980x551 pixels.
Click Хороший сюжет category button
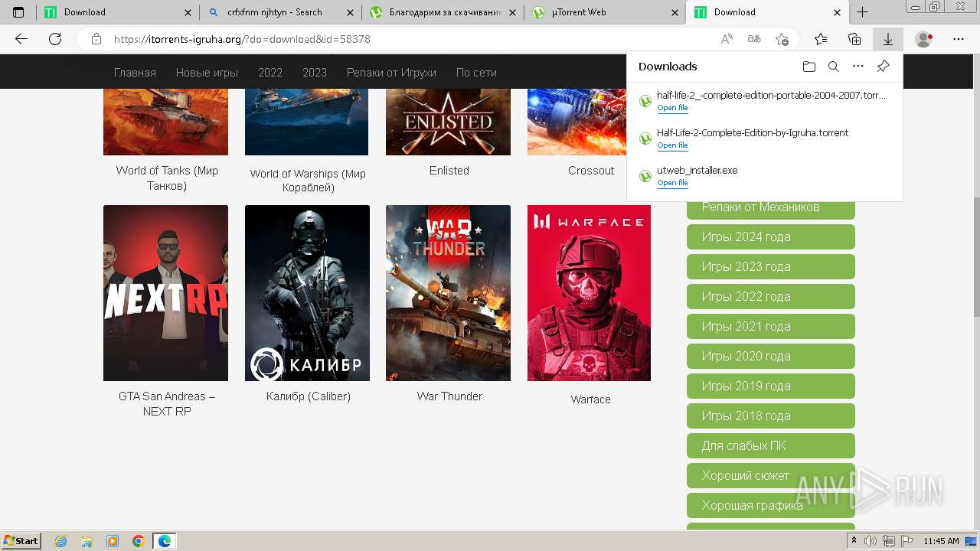770,475
